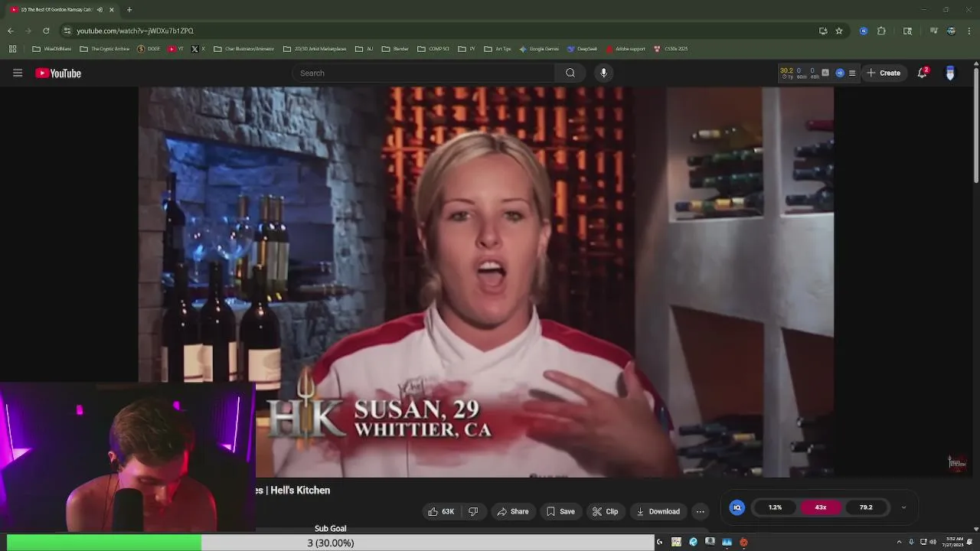Reload the page
980x551 pixels.
tap(46, 31)
